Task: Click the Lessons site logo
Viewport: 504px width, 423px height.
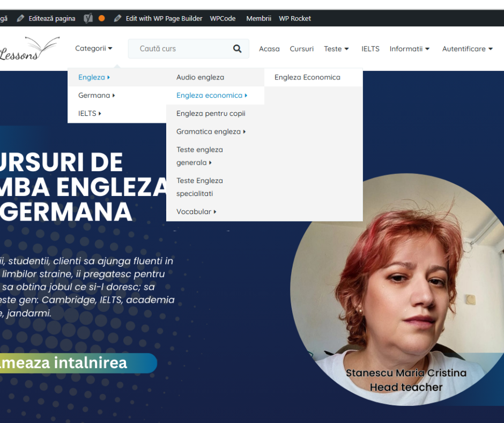Action: point(29,49)
